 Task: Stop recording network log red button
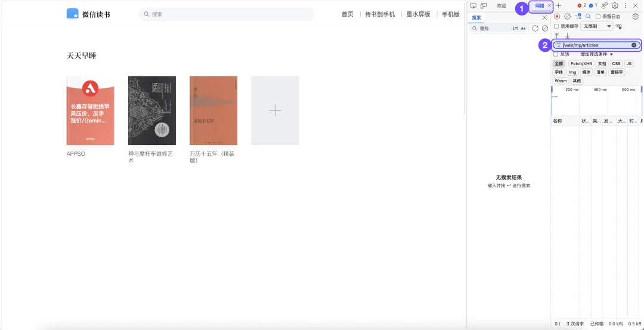click(x=557, y=17)
